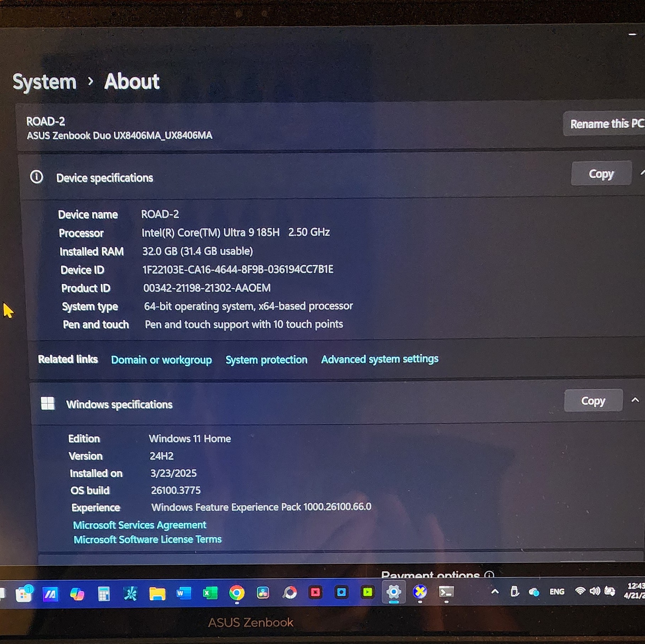The width and height of the screenshot is (645, 644).
Task: Open Advanced system settings link
Action: tap(380, 359)
